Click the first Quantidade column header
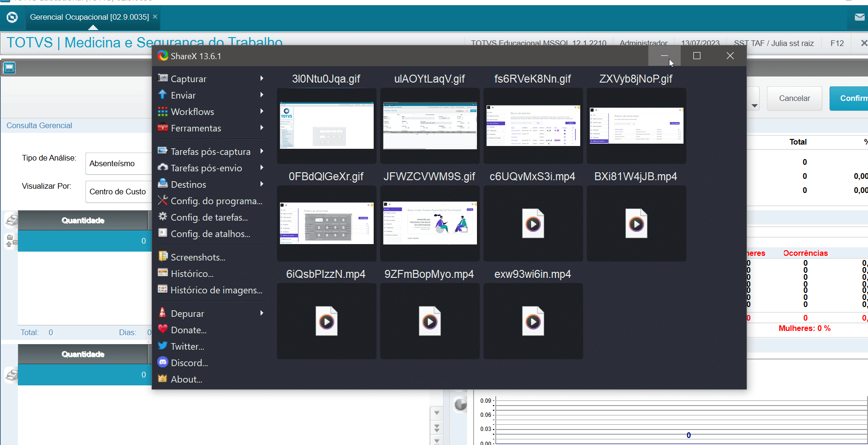The width and height of the screenshot is (868, 445). pos(83,221)
